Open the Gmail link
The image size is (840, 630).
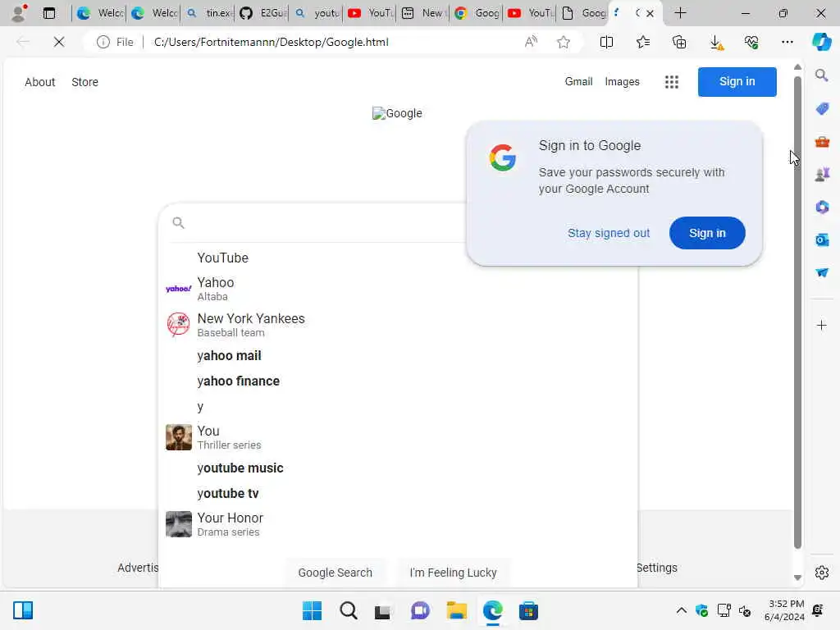(x=578, y=81)
